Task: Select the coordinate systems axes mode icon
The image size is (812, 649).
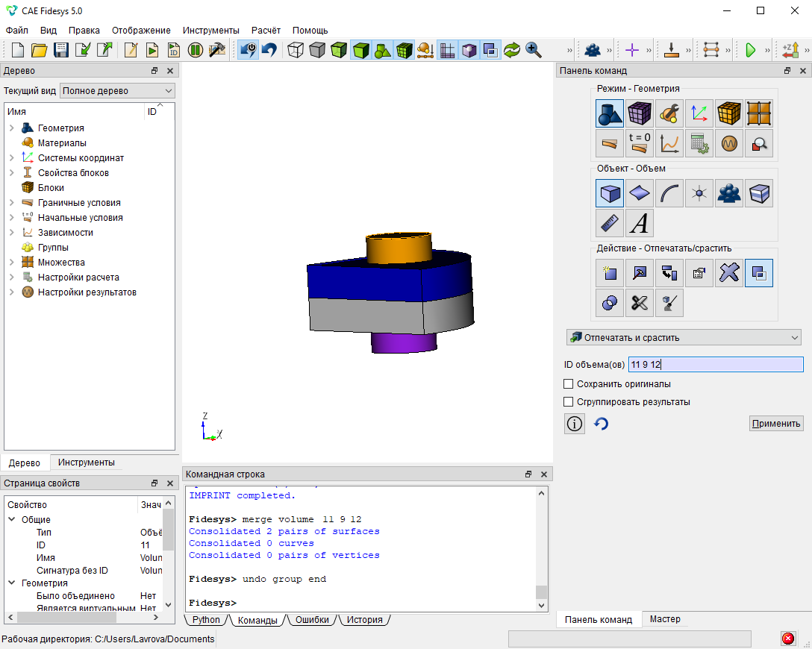Action: click(699, 113)
